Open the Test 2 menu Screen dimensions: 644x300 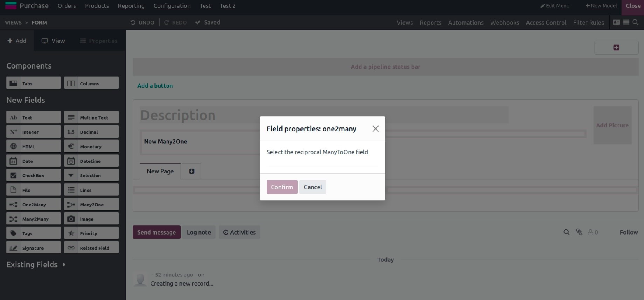(x=228, y=6)
